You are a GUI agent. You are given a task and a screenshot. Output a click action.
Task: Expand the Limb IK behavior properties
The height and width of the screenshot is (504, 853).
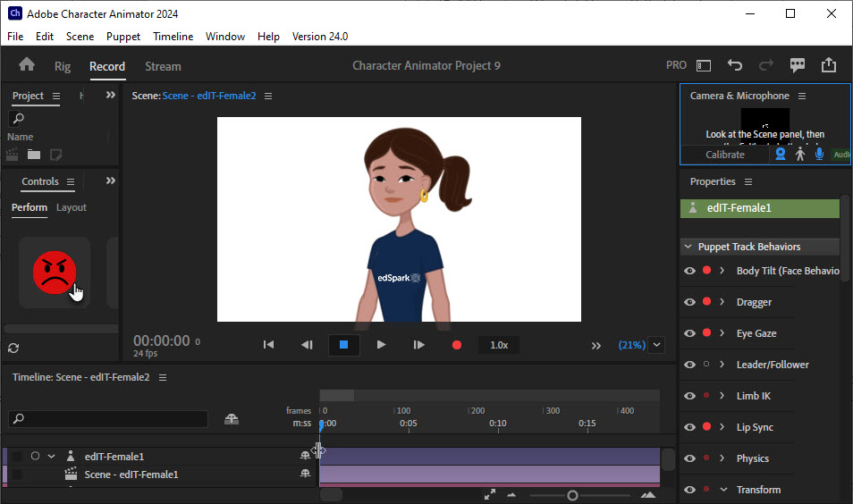click(722, 395)
